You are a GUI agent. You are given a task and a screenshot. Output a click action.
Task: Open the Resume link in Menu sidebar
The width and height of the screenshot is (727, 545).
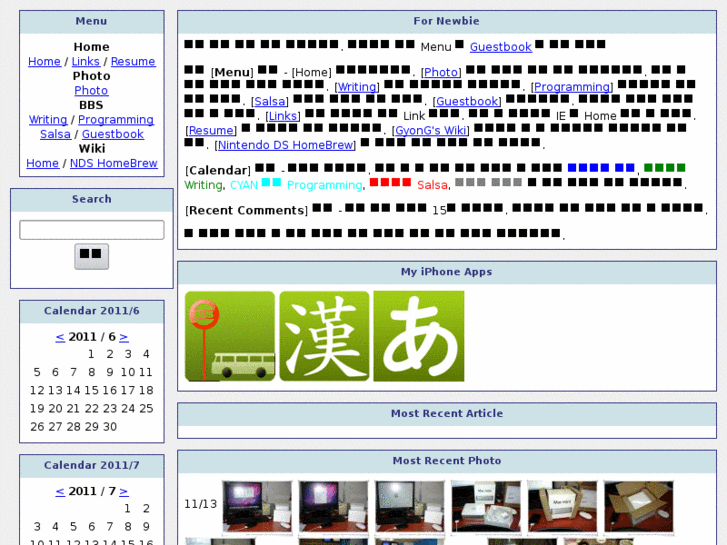point(133,61)
